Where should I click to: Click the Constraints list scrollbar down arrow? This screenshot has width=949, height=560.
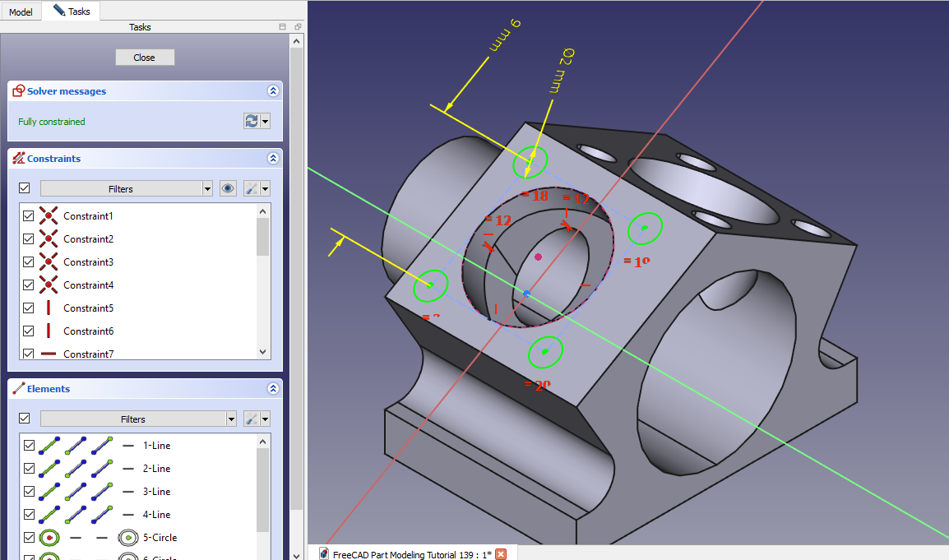coord(263,352)
